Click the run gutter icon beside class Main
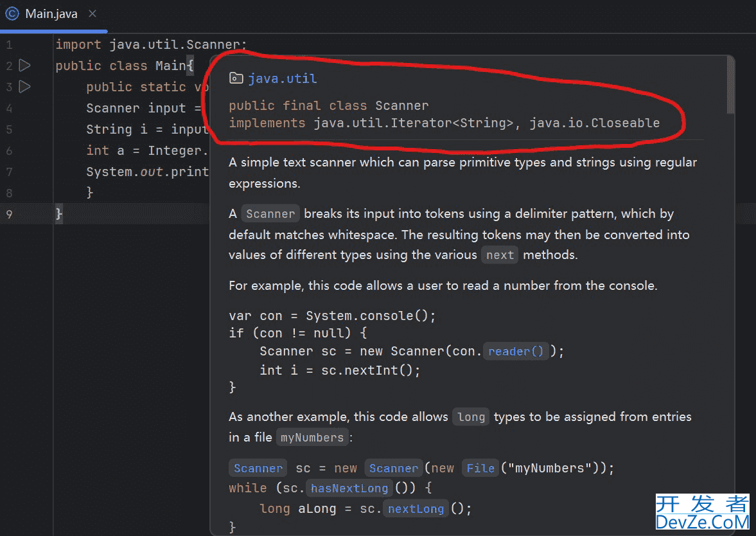This screenshot has height=536, width=756. point(24,66)
